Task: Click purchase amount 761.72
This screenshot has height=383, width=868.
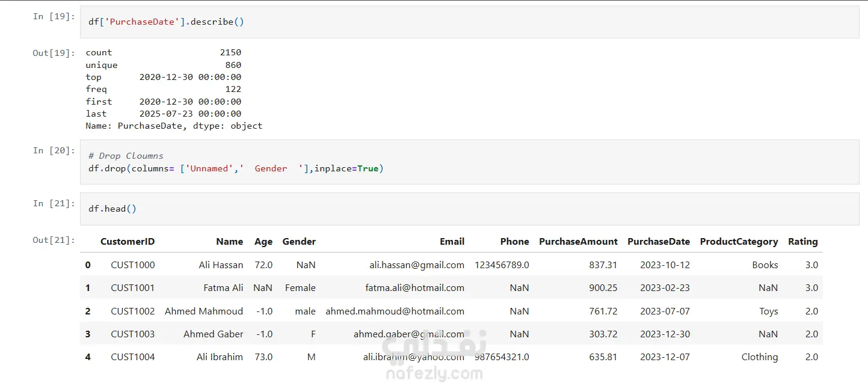Action: (603, 311)
